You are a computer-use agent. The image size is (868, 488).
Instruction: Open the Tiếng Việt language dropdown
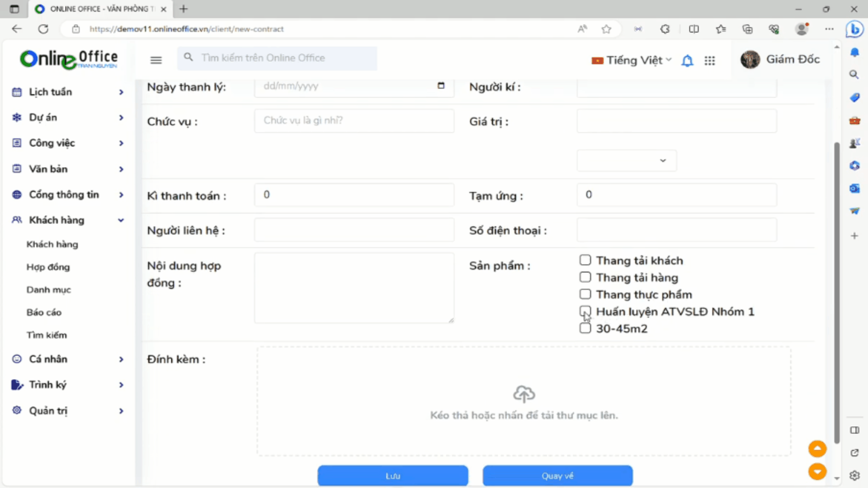[632, 60]
